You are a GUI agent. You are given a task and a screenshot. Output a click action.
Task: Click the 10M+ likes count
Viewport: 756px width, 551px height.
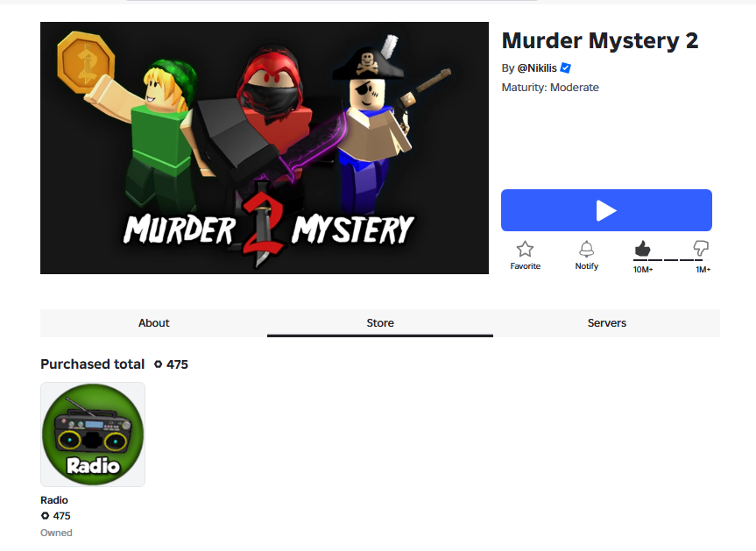coord(643,270)
